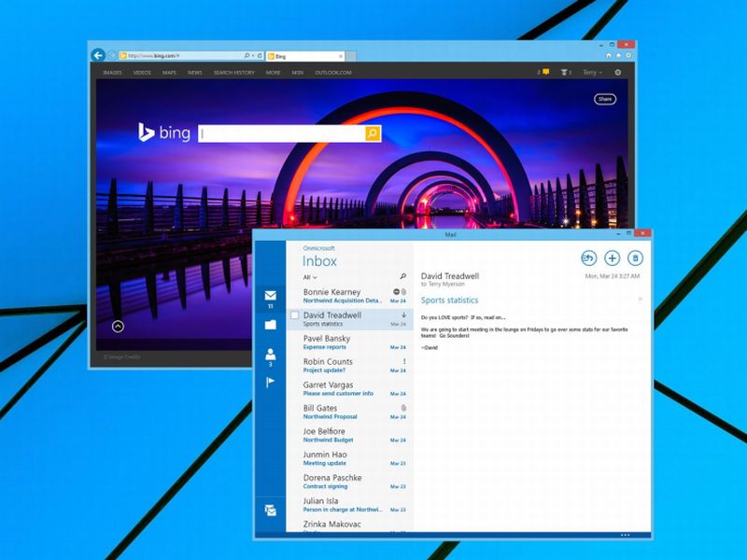747x560 pixels.
Task: Open the address bar search dropdown arrow
Action: (x=253, y=56)
